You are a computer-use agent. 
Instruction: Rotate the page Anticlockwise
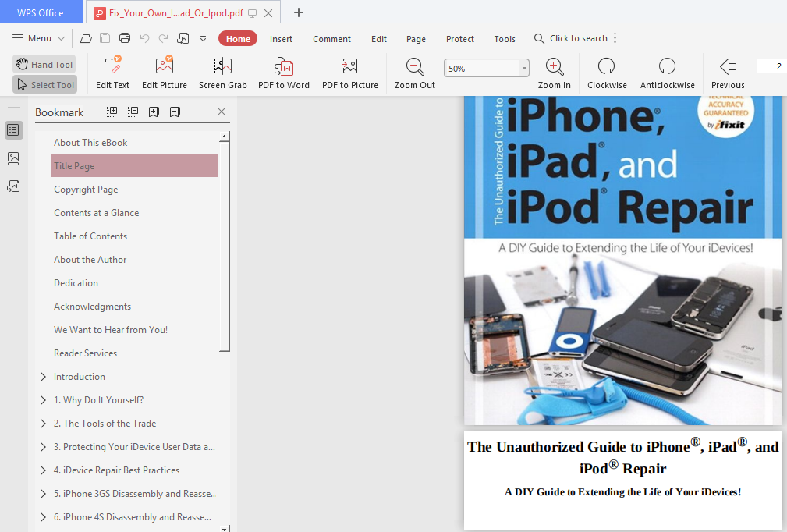pyautogui.click(x=667, y=73)
